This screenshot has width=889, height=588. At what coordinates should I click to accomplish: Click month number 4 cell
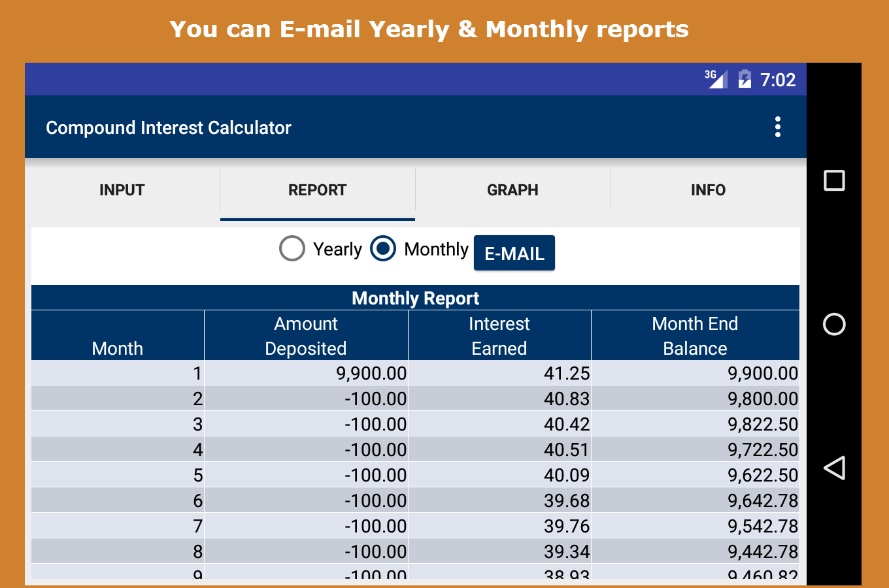[x=118, y=449]
